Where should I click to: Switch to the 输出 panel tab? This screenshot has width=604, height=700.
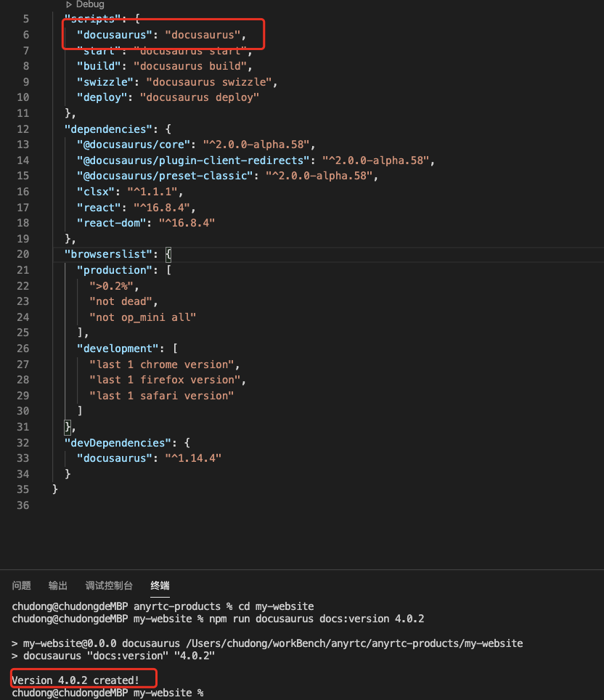58,586
